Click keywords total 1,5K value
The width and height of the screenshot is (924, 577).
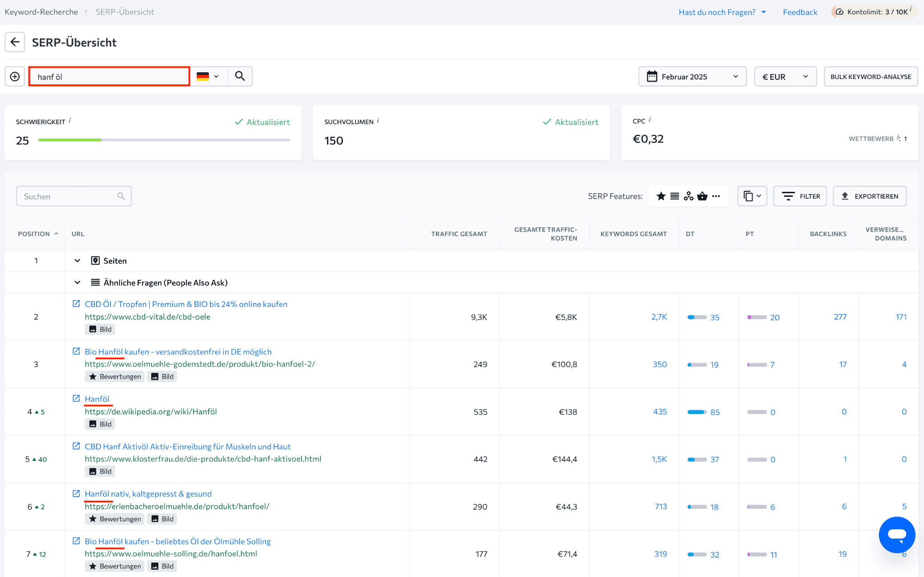coord(659,459)
